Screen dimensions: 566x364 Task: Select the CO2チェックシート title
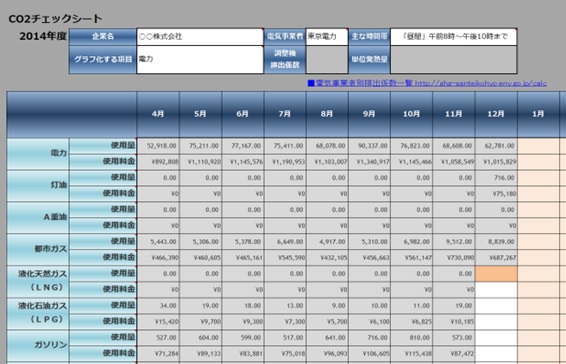55,19
